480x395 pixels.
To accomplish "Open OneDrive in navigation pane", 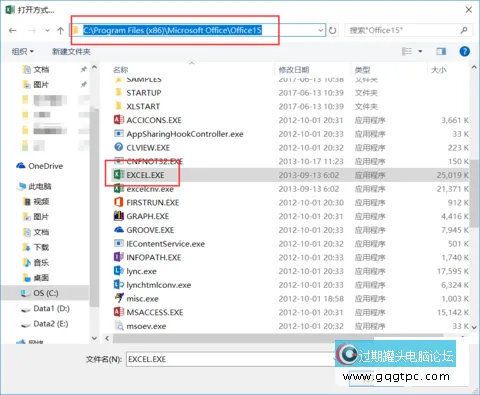I will pyautogui.click(x=40, y=166).
